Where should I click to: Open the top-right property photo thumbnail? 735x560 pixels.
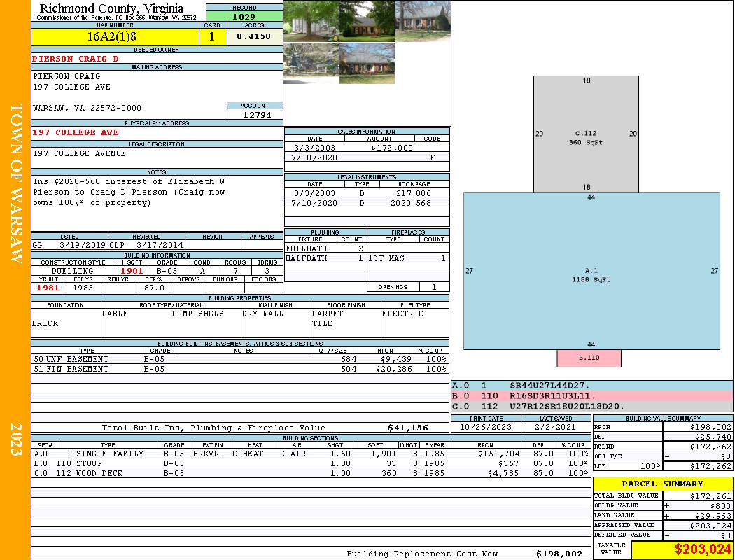coord(423,21)
